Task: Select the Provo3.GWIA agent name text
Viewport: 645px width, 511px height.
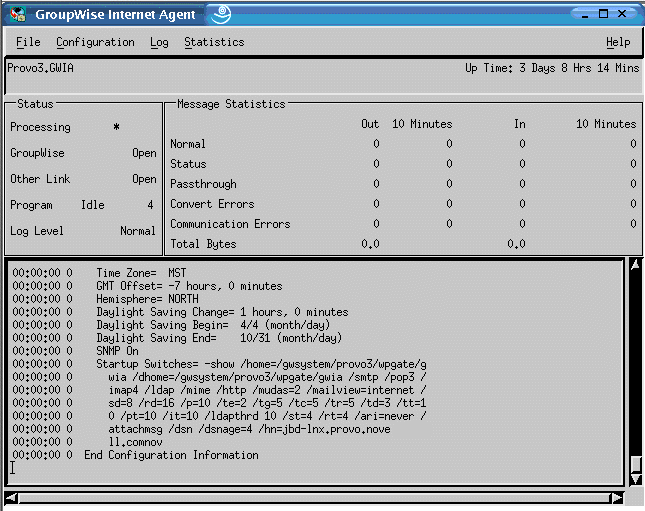Action: (40, 68)
